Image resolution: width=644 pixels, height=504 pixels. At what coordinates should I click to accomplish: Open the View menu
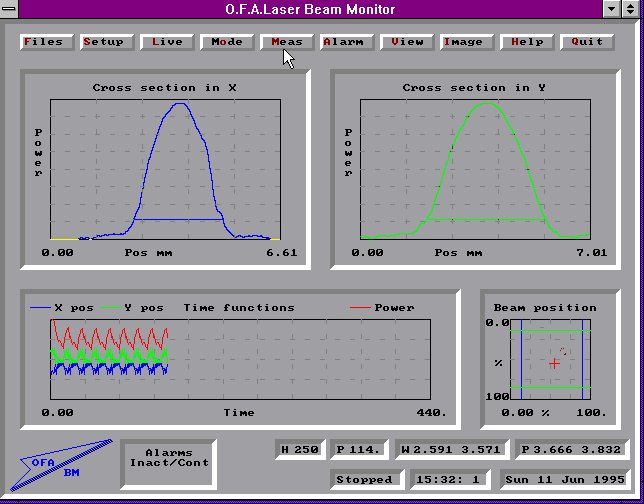pos(407,42)
